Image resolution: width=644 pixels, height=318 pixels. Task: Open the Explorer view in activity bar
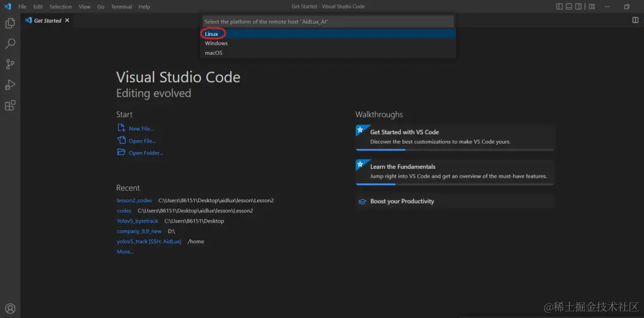pos(10,23)
